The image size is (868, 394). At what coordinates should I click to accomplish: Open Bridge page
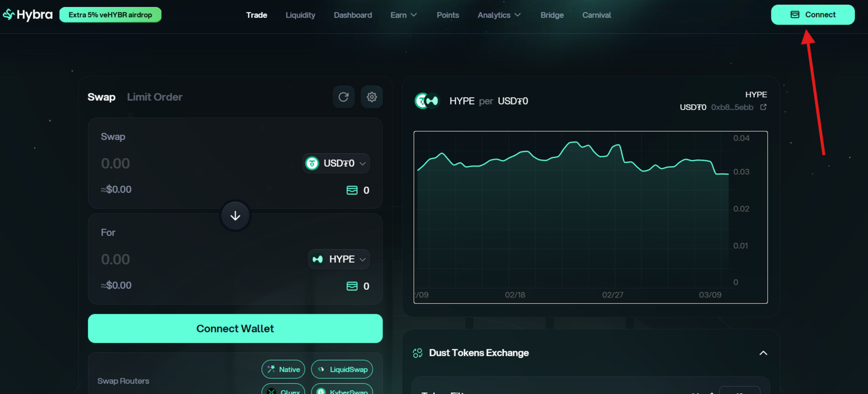click(x=552, y=15)
